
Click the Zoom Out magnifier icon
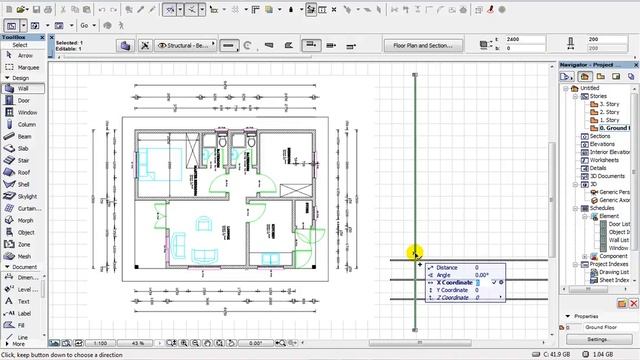(196, 343)
